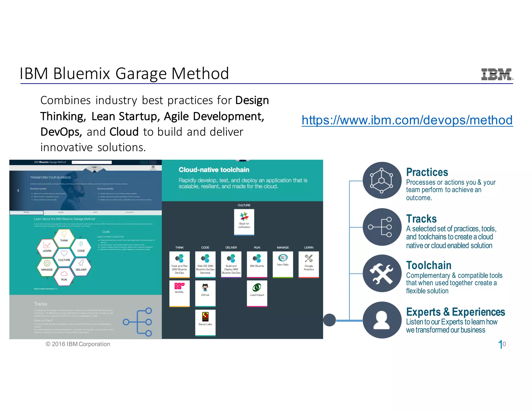Click the previous slide chevron arrow
Image resolution: width=532 pixels, height=411 pixels.
18,190
